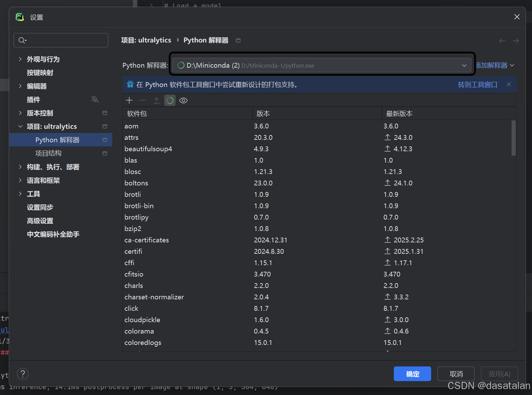The height and width of the screenshot is (395, 532).
Task: Expand the 编辑器 section
Action: pos(20,86)
